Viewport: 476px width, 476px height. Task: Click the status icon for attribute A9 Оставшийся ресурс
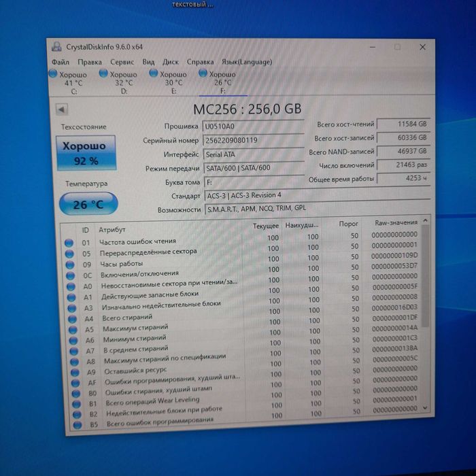tap(75, 373)
